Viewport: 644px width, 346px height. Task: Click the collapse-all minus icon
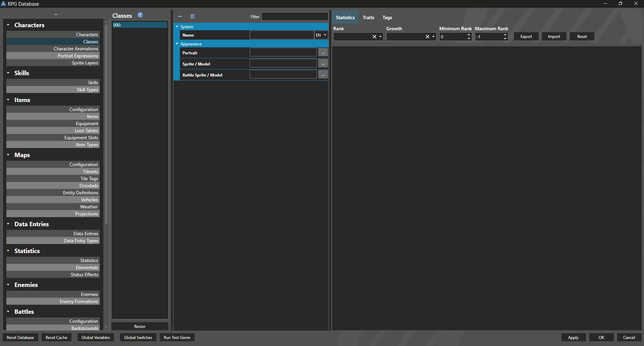[180, 16]
